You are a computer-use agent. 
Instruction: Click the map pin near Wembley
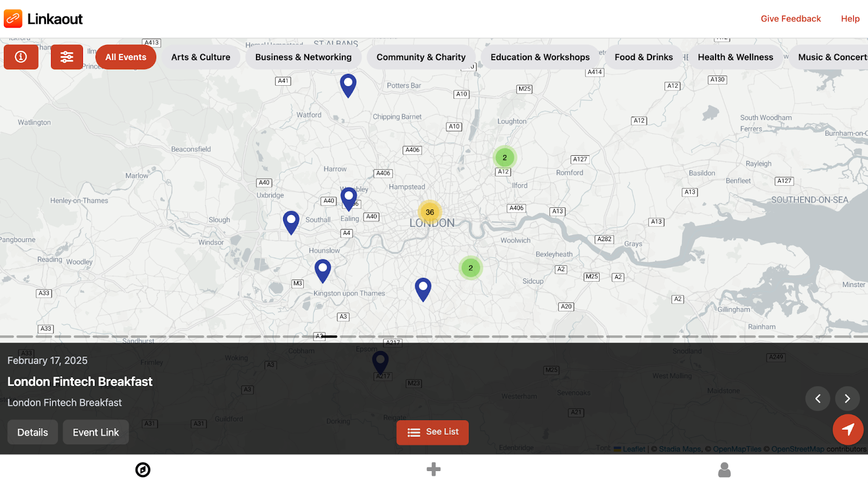pos(349,199)
